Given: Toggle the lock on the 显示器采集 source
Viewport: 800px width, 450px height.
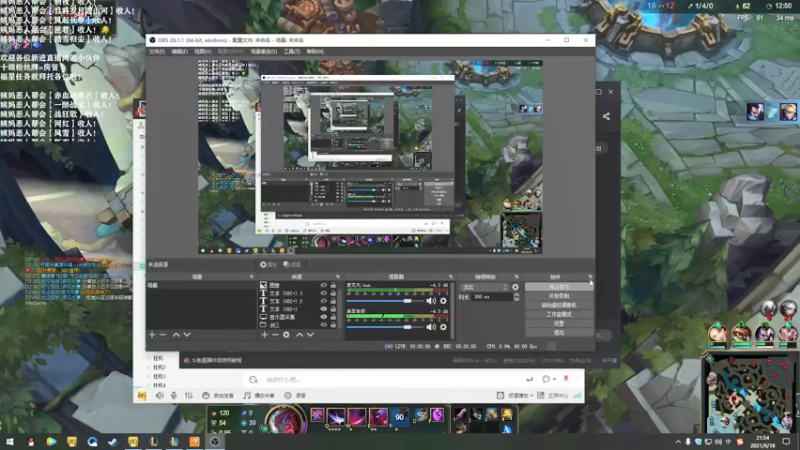Looking at the screenshot, I should [x=333, y=317].
